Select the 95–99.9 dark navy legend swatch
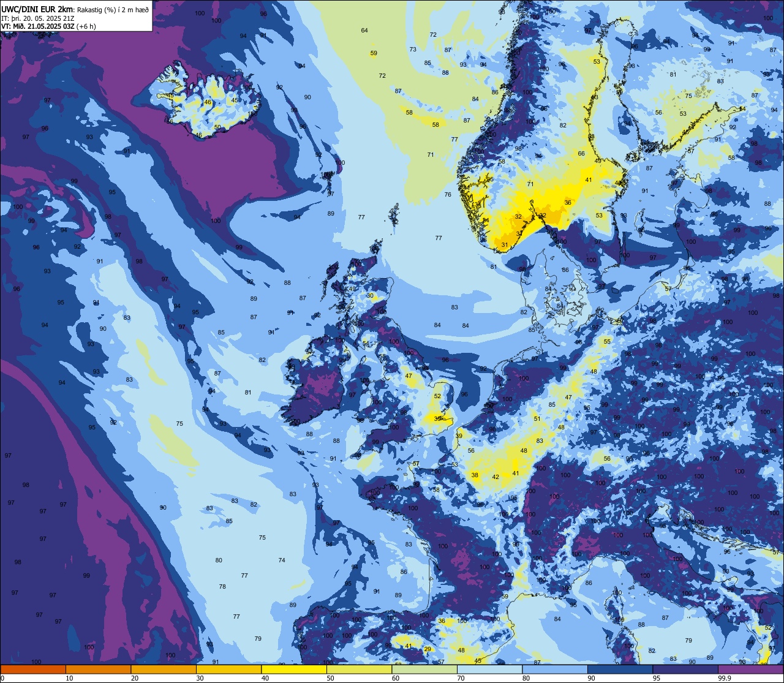 point(685,670)
